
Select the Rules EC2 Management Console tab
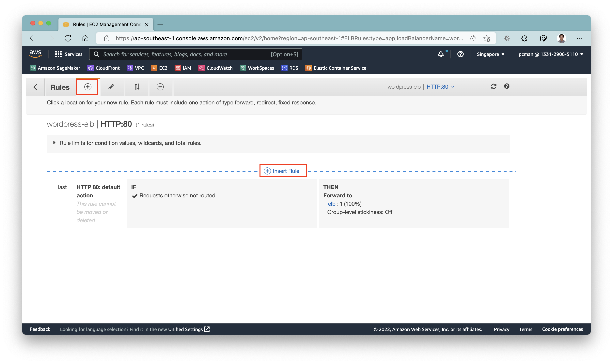click(x=106, y=24)
